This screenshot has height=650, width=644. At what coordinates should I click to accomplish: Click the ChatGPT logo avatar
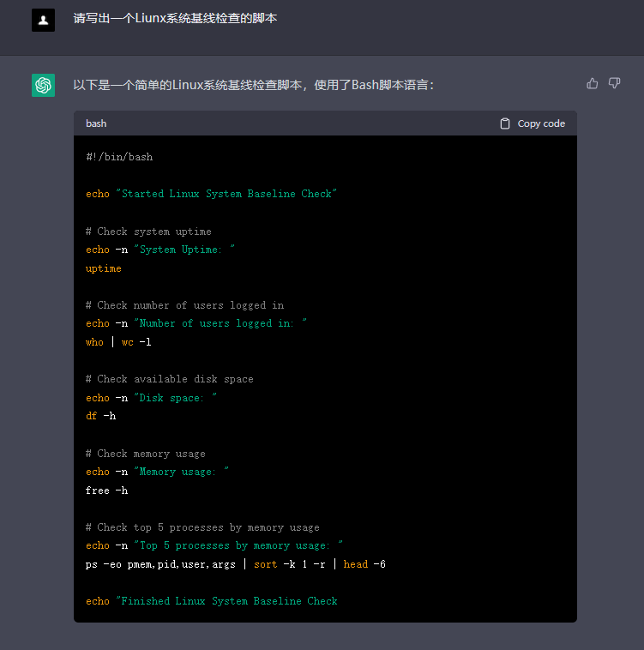[43, 85]
